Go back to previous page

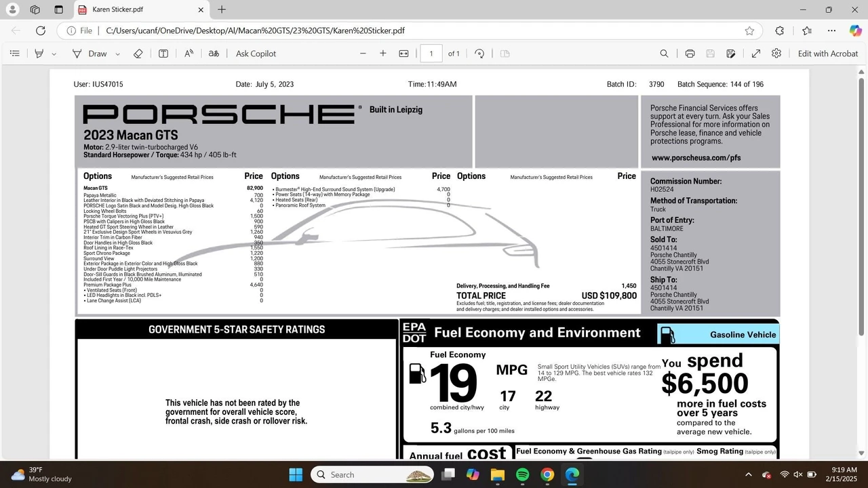tap(16, 30)
